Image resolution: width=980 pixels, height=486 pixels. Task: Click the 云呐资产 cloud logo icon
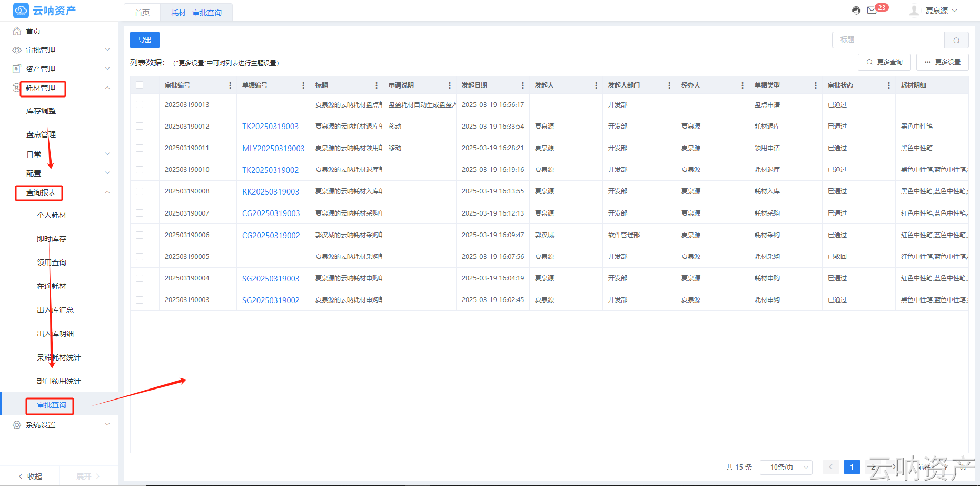coord(21,10)
